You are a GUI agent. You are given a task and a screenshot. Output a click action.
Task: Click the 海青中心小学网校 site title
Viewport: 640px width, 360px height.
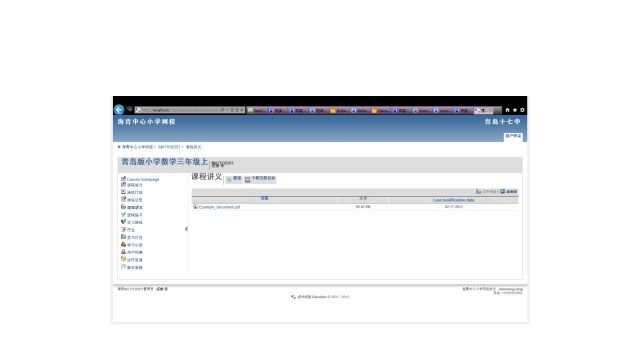point(147,122)
